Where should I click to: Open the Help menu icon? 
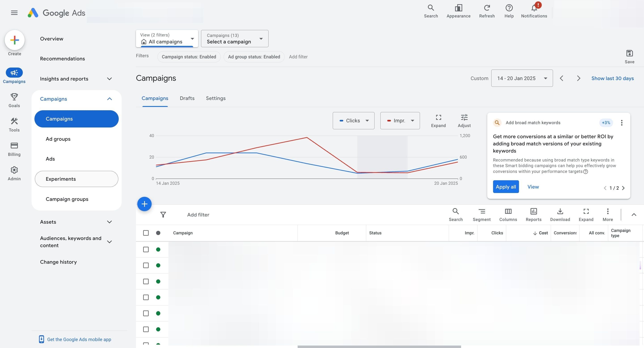point(509,11)
